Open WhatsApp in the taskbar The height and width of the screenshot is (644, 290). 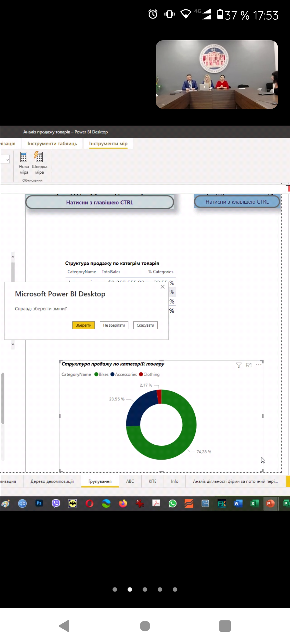pos(172,504)
